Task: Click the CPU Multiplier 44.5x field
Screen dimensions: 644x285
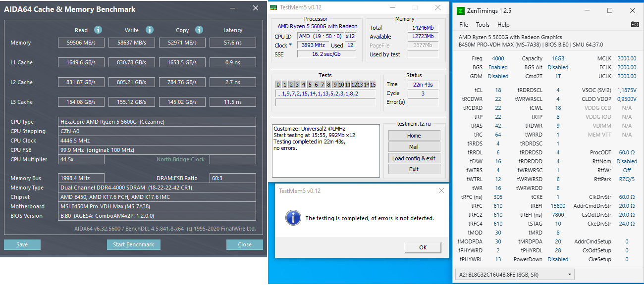Action: click(81, 159)
